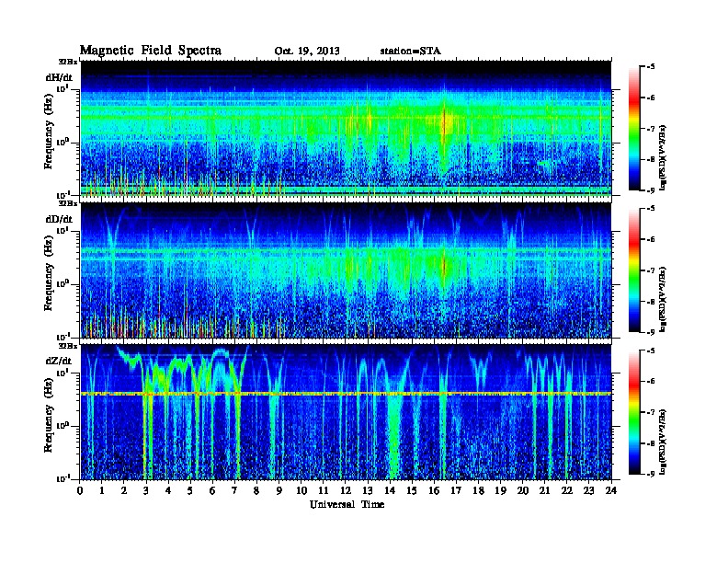Click the "14" hour tick label

pos(390,490)
